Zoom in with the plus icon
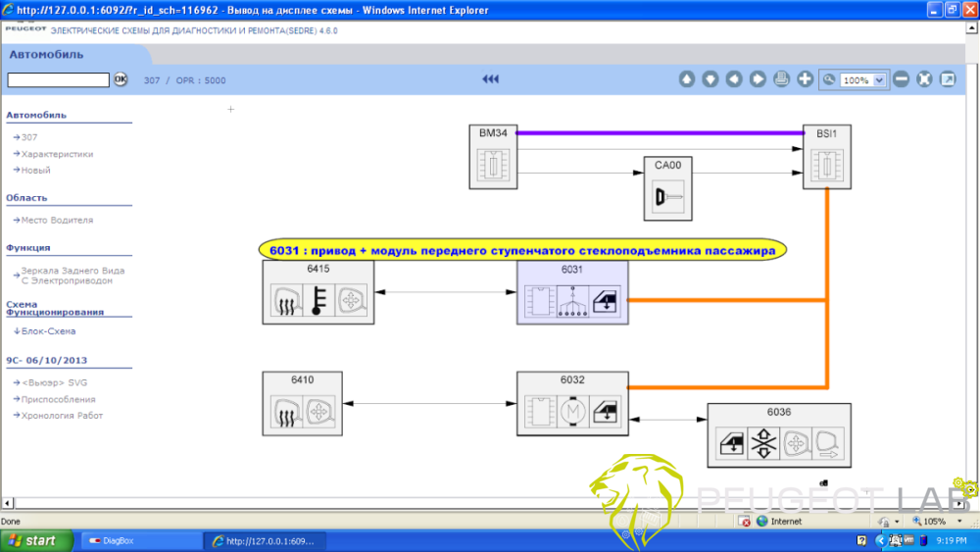 [806, 79]
